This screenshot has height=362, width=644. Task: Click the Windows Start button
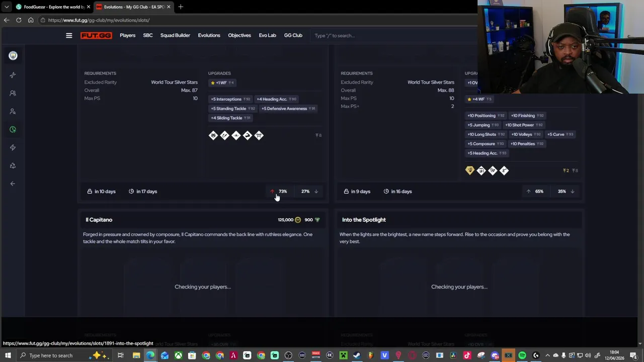[8, 355]
